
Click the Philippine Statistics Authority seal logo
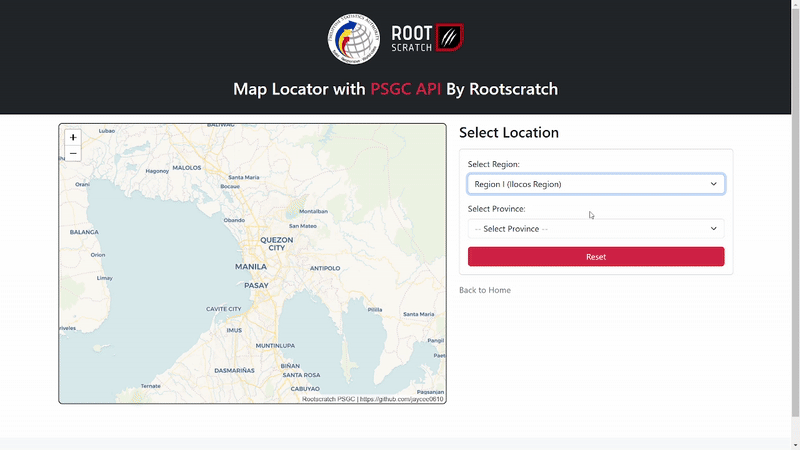pyautogui.click(x=354, y=39)
